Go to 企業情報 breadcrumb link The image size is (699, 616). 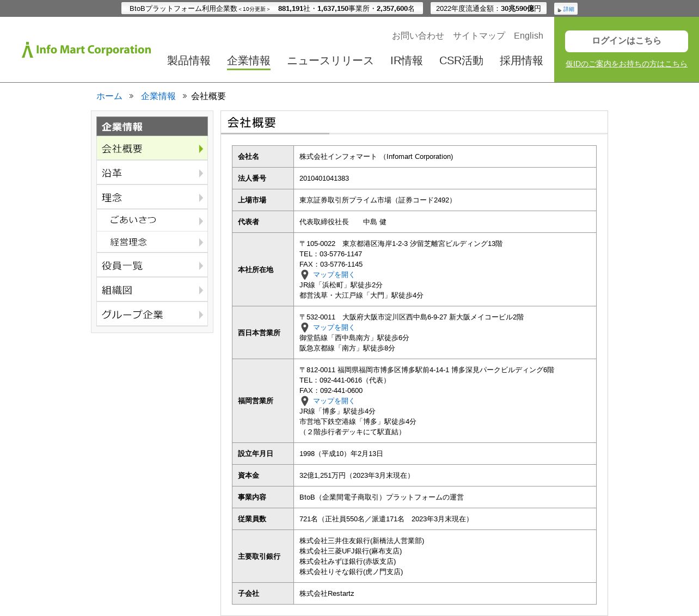click(158, 96)
